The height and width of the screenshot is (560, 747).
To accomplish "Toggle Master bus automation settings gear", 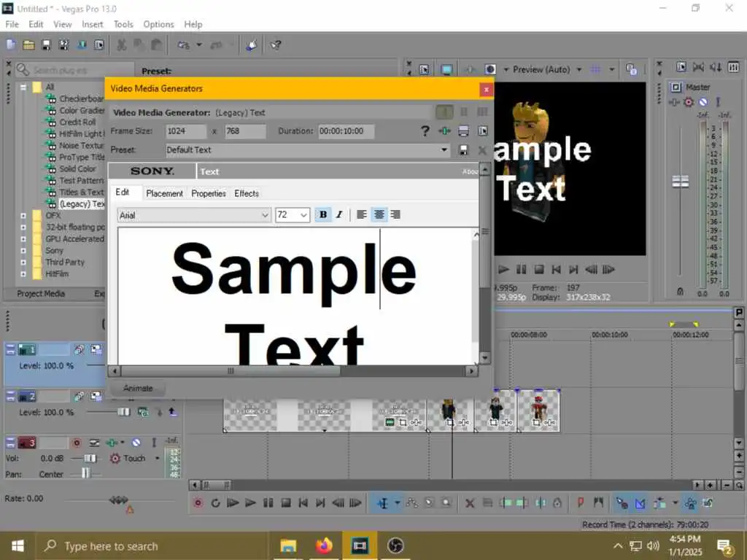I will click(x=689, y=102).
